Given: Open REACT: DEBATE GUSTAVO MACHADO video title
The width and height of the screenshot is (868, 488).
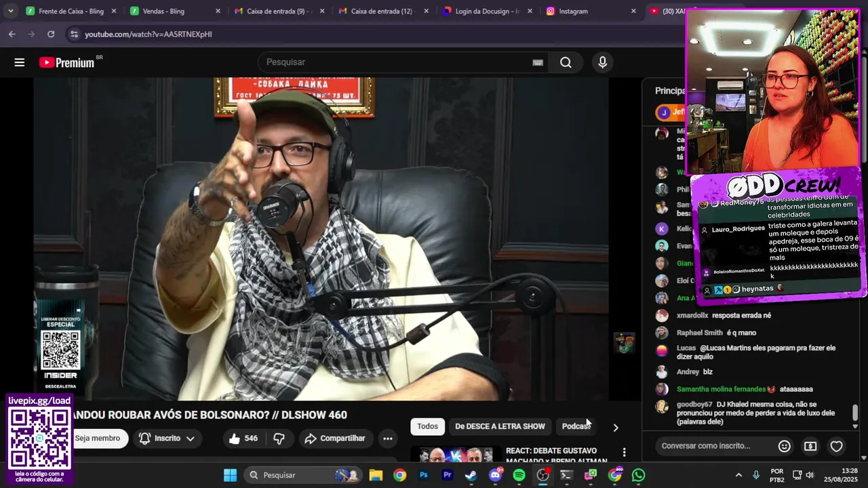Looking at the screenshot, I should (556, 455).
